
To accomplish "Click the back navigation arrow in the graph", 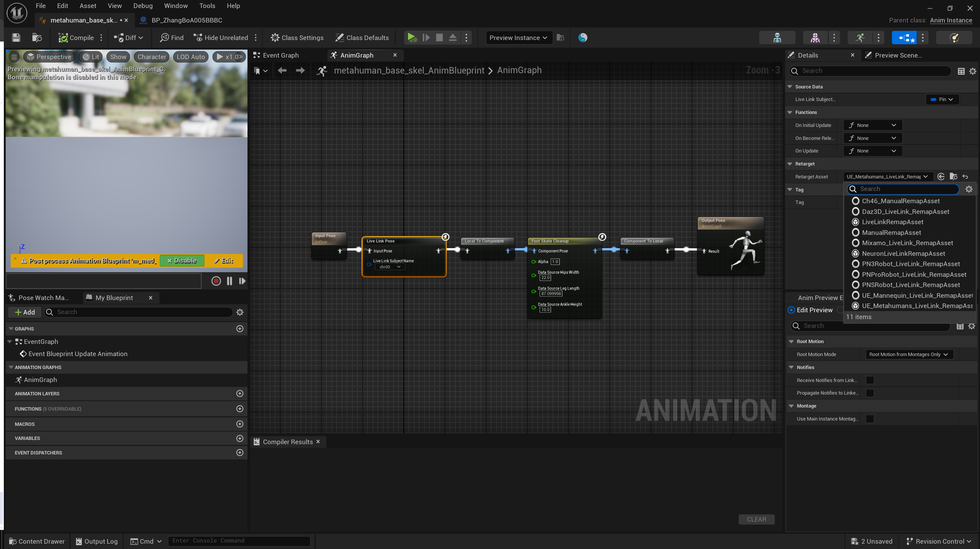I will click(x=282, y=70).
